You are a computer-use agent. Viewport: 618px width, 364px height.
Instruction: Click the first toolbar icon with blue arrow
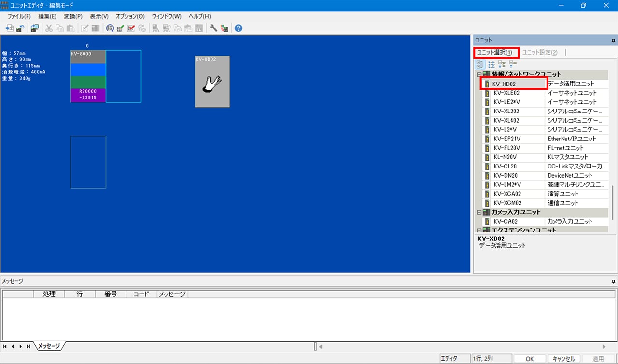[x=9, y=28]
